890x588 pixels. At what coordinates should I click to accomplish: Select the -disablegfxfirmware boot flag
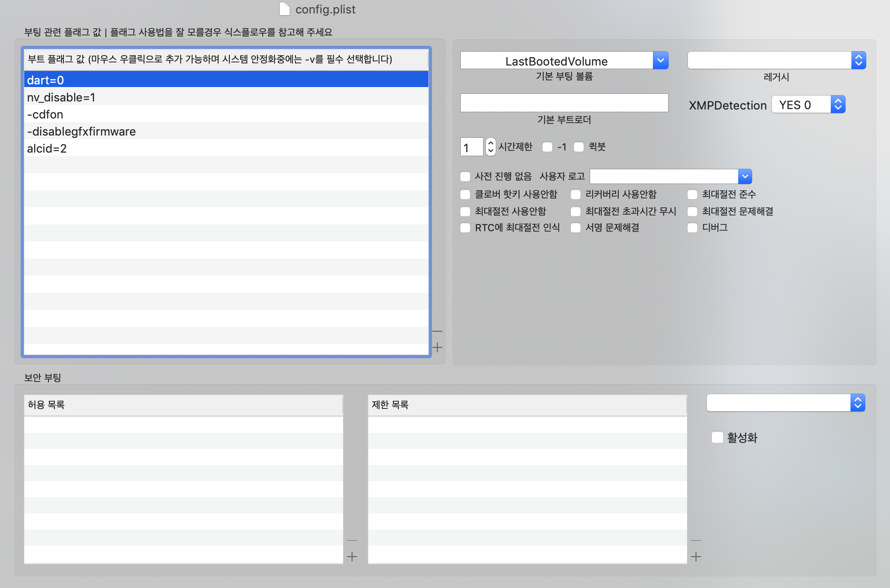click(226, 131)
